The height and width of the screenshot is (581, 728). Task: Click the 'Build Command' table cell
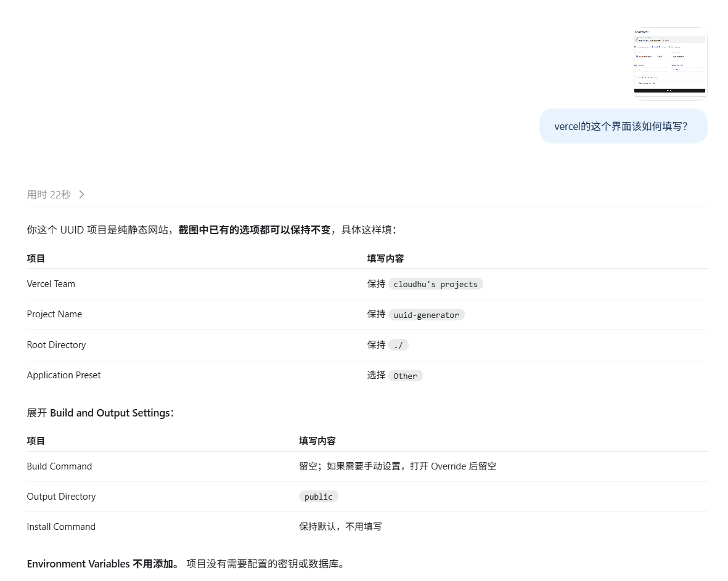pos(59,466)
